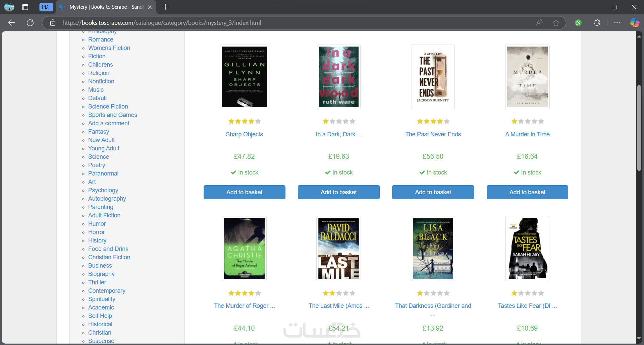The height and width of the screenshot is (345, 644).
Task: Open the Poetry category
Action: (x=97, y=165)
